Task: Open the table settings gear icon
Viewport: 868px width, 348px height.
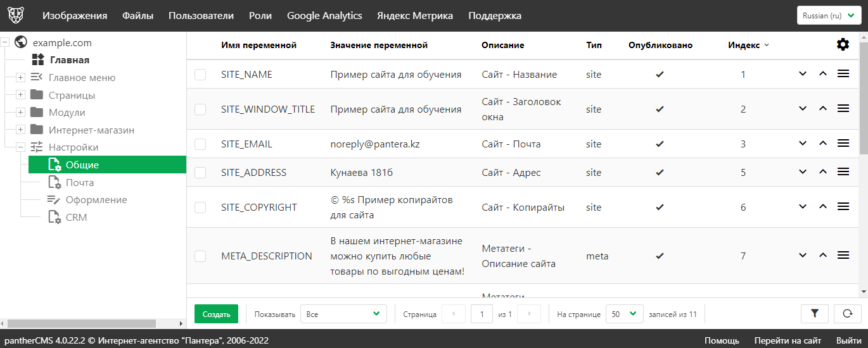Action: click(x=843, y=44)
